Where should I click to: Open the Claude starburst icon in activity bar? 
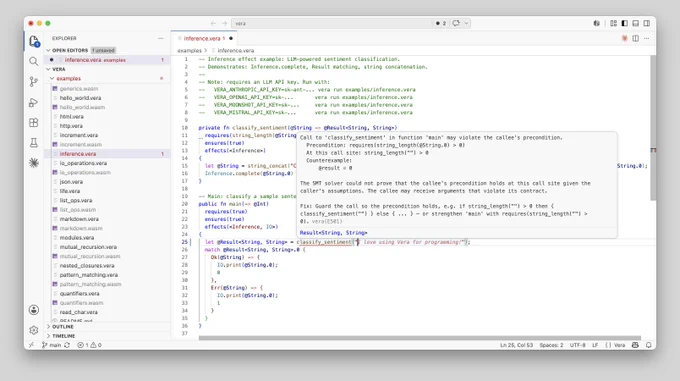tap(34, 163)
